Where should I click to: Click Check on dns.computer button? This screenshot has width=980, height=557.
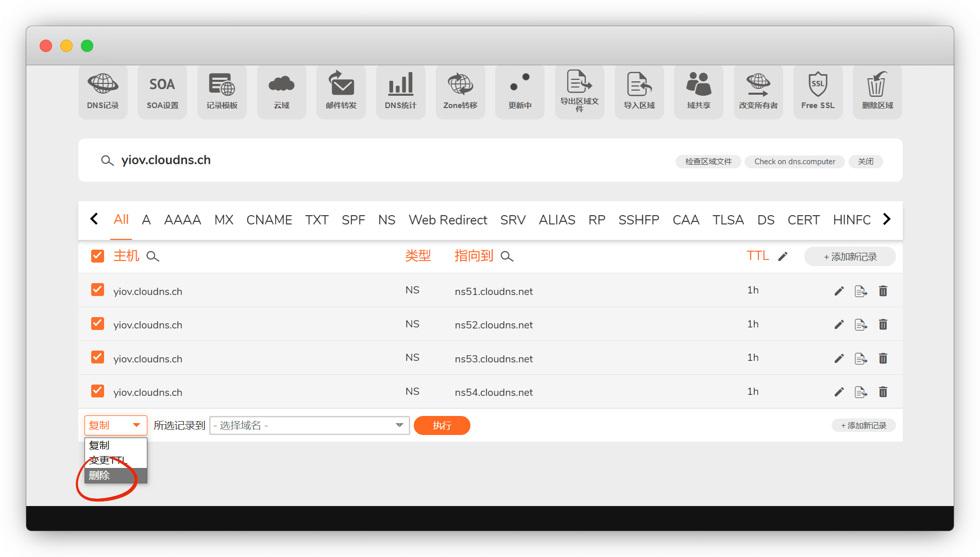794,162
